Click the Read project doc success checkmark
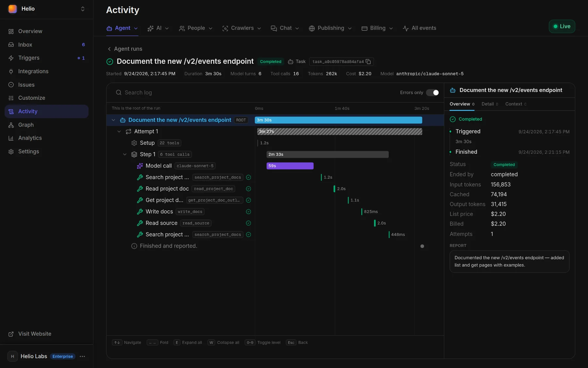This screenshot has height=368, width=588. pos(248,189)
